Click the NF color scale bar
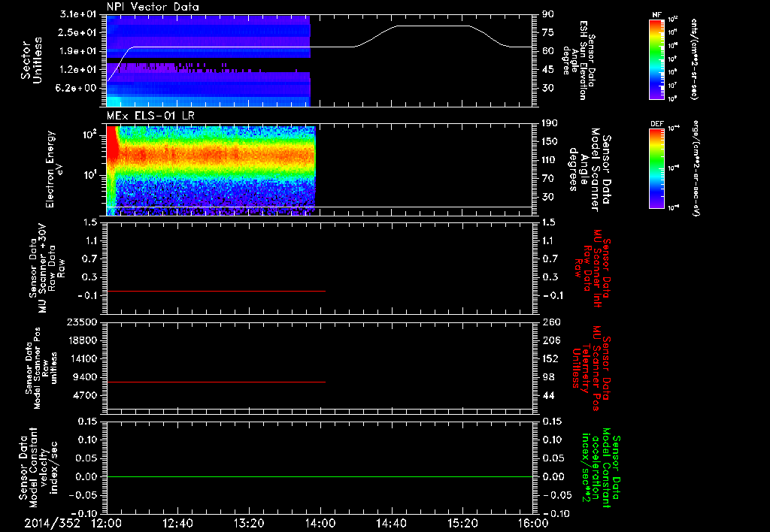Screen dimensions: 770x532 656,59
